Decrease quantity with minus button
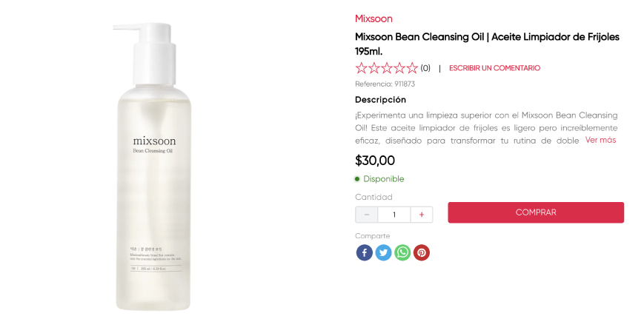This screenshot has height=316, width=644. (367, 215)
